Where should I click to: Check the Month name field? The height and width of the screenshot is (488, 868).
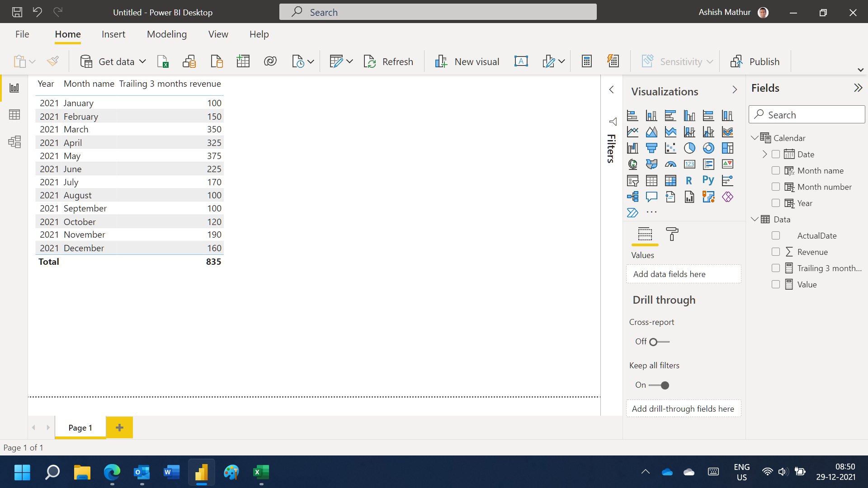[776, 170]
